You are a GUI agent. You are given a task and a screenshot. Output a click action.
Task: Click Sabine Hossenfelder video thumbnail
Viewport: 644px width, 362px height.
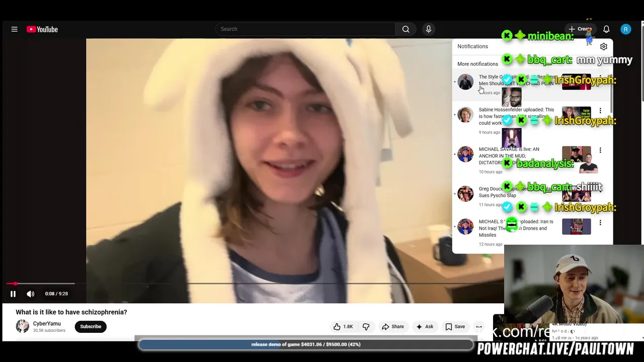pos(576,114)
